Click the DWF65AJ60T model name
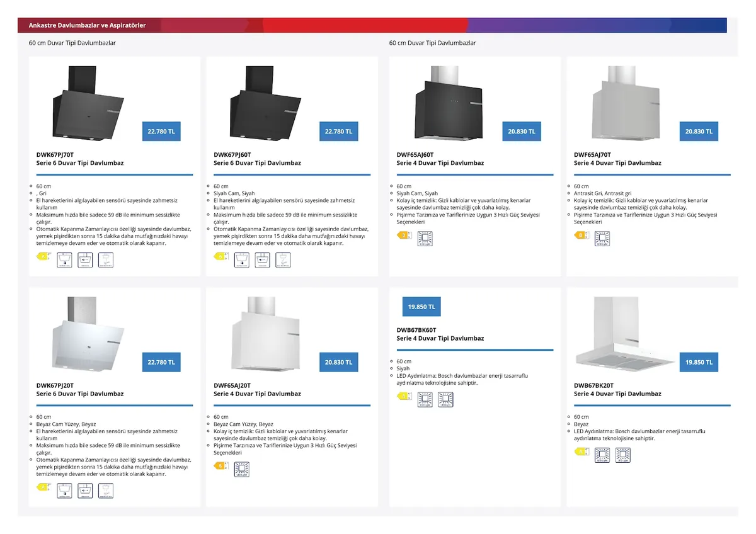 tap(415, 154)
